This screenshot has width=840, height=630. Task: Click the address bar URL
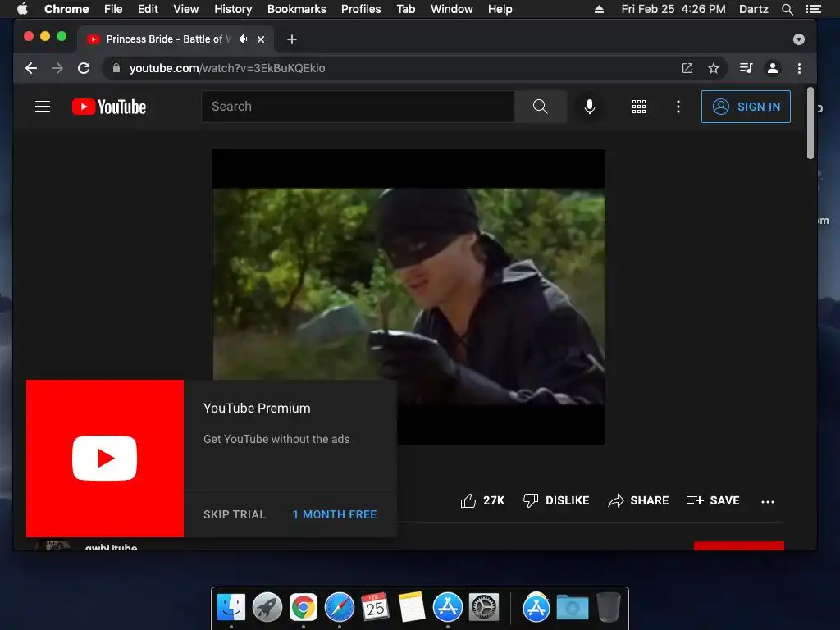coord(227,68)
